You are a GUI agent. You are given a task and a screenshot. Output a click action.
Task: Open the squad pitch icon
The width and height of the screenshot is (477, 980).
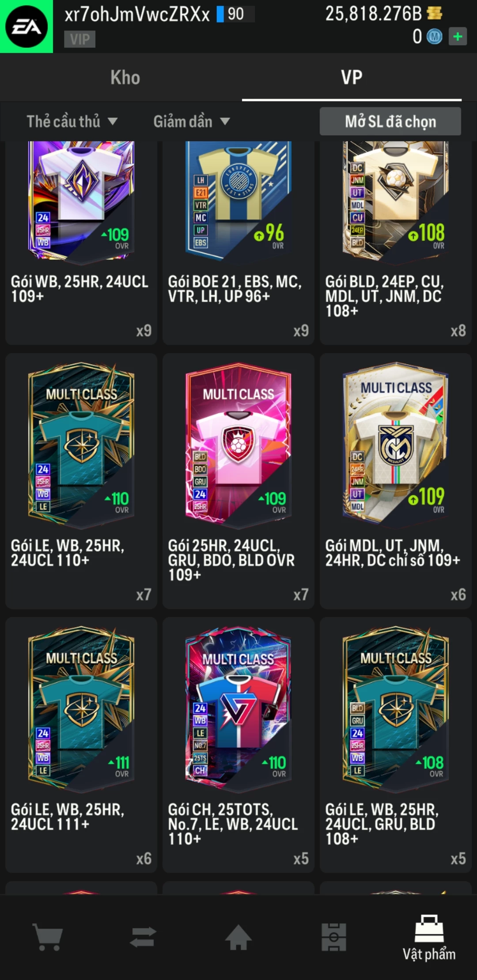(x=334, y=937)
